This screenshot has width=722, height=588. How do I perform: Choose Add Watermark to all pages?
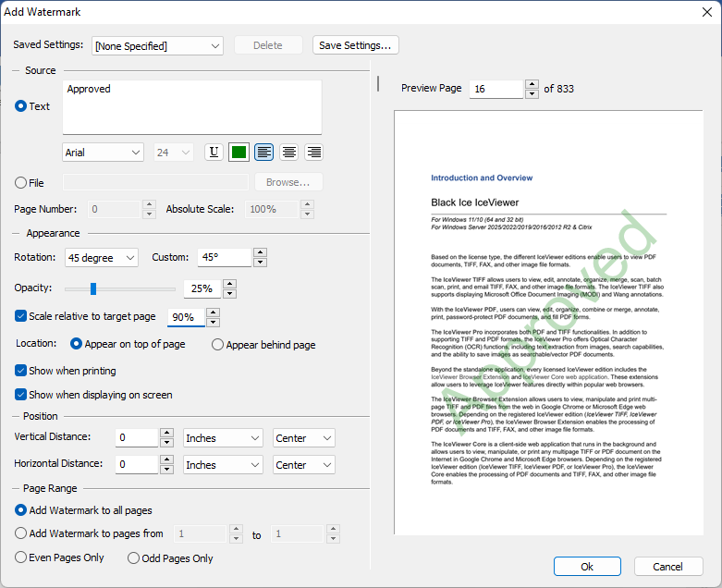[20, 510]
